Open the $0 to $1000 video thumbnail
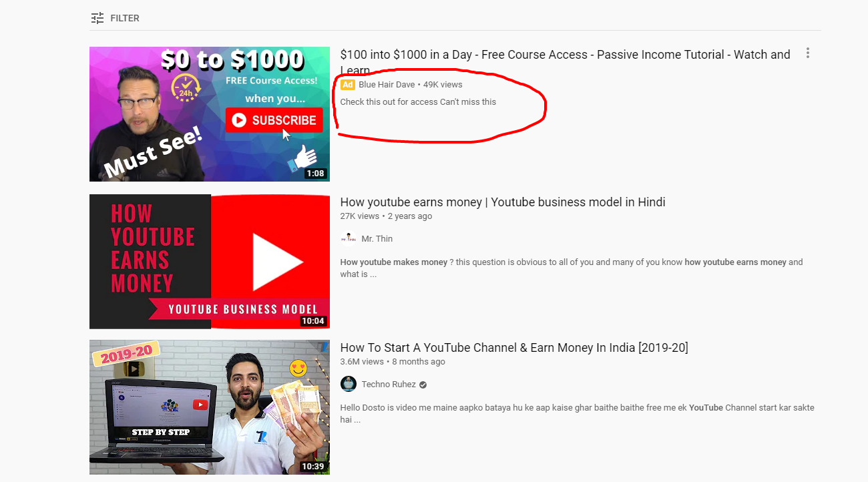The height and width of the screenshot is (482, 868). [x=210, y=114]
